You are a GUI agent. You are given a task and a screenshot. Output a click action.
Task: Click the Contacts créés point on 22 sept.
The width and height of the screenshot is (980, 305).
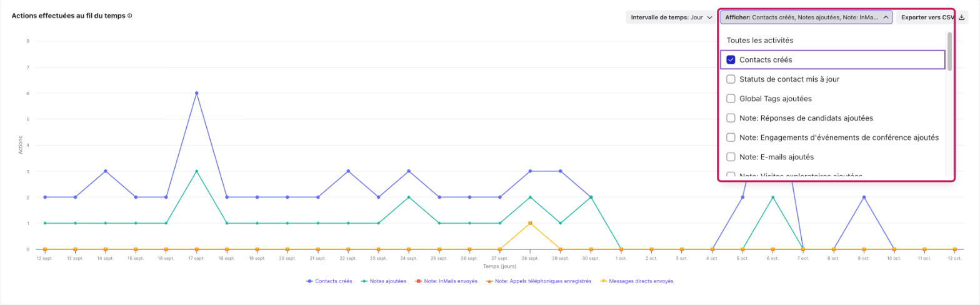348,171
